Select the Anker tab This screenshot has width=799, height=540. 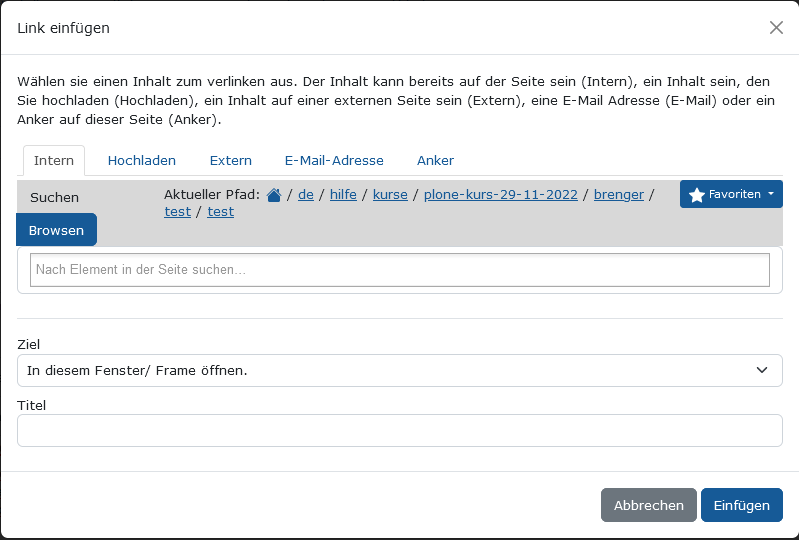click(x=435, y=160)
